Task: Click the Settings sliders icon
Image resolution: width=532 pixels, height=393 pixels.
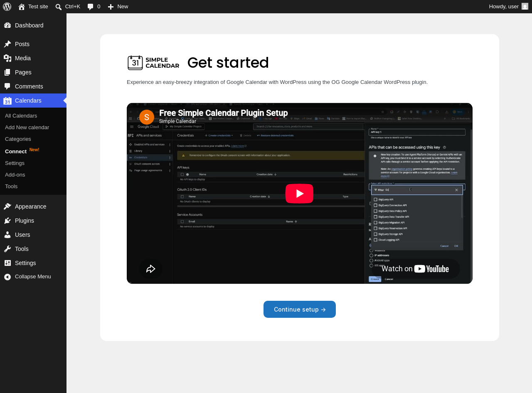Action: [7, 263]
